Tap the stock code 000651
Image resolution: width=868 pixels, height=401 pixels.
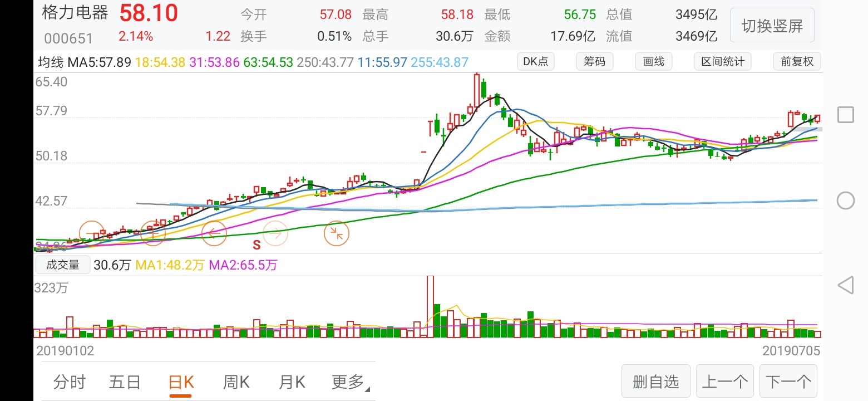tap(68, 38)
